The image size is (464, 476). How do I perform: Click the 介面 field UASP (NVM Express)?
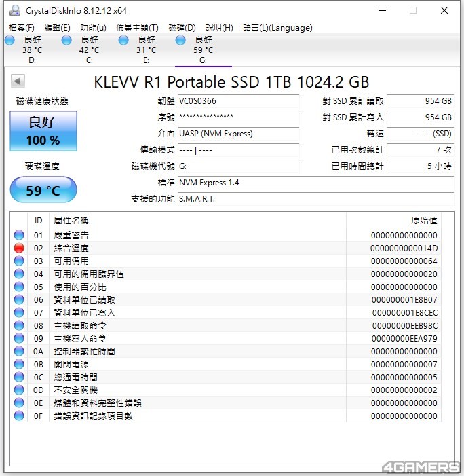pyautogui.click(x=238, y=134)
